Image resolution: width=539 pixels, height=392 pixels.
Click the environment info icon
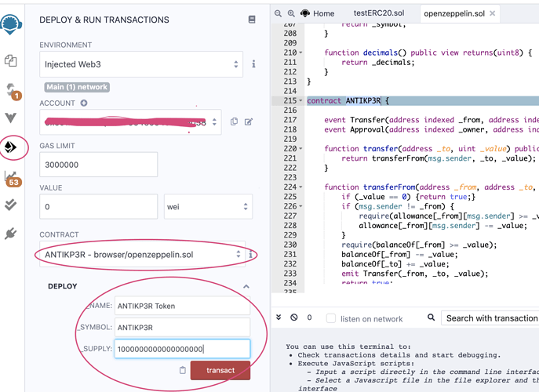click(x=253, y=64)
